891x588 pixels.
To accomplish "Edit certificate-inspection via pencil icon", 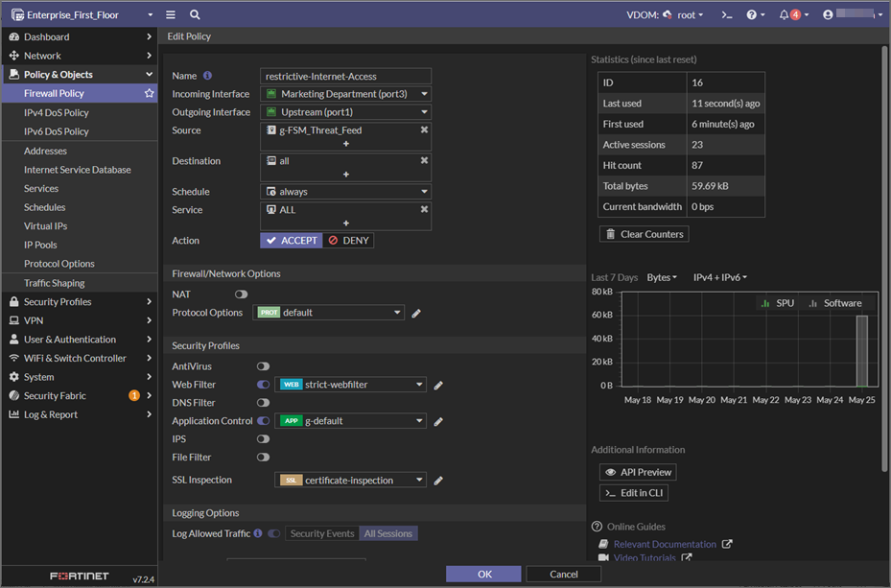I will tap(438, 480).
